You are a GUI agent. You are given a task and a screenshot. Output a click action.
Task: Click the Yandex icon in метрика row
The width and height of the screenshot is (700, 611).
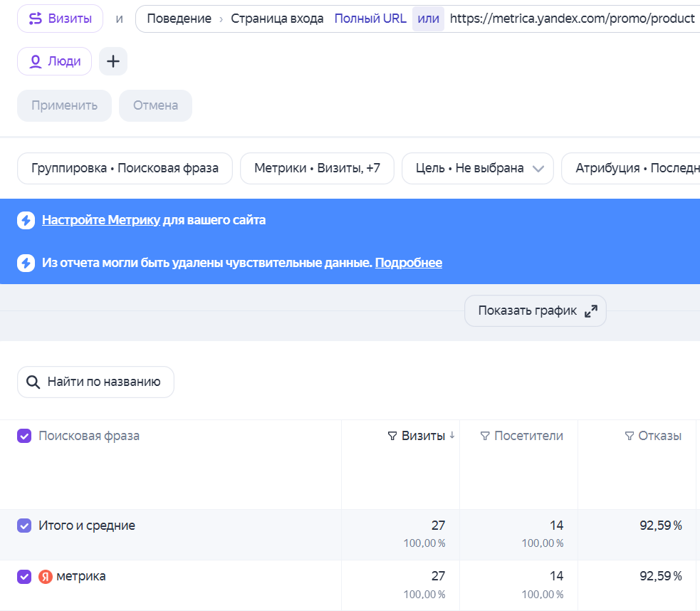point(45,577)
